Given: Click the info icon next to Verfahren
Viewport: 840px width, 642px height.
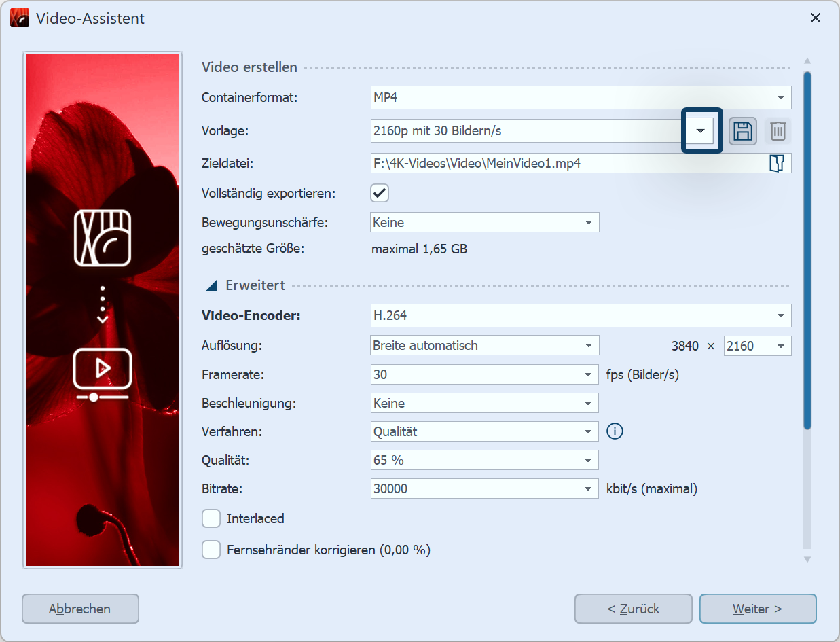Looking at the screenshot, I should coord(615,431).
